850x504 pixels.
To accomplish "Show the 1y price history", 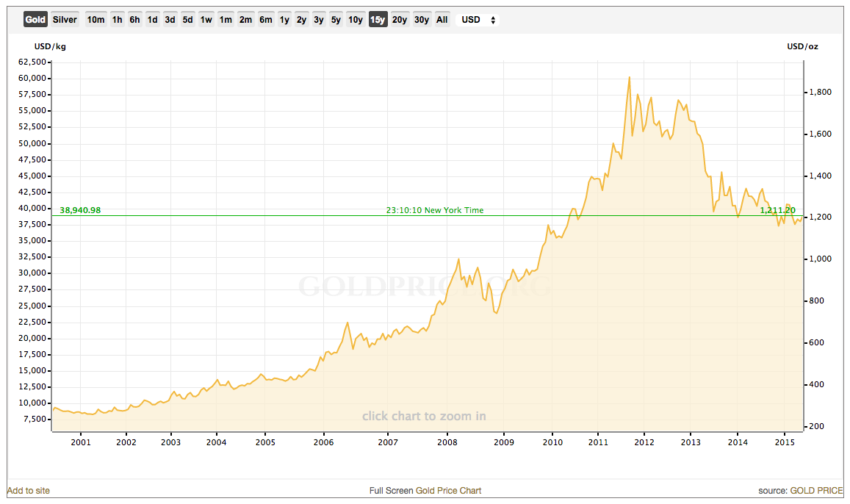I will 284,20.
